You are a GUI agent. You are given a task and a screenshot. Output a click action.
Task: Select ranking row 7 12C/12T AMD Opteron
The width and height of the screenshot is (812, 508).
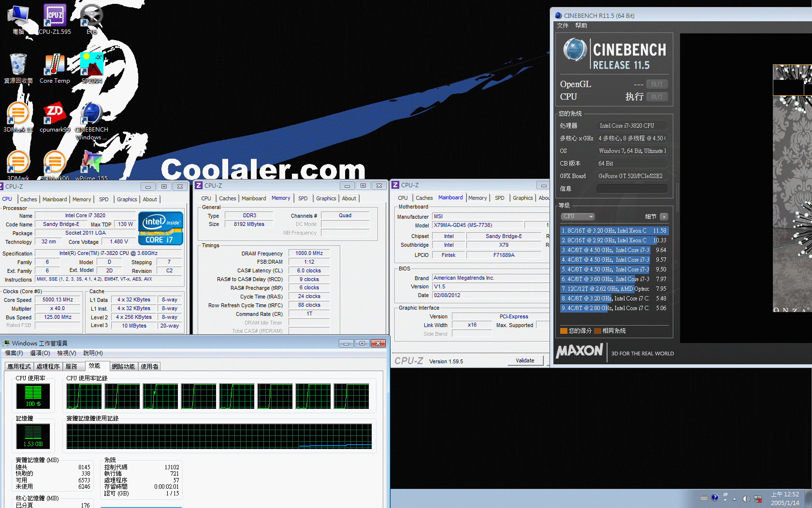pos(614,289)
